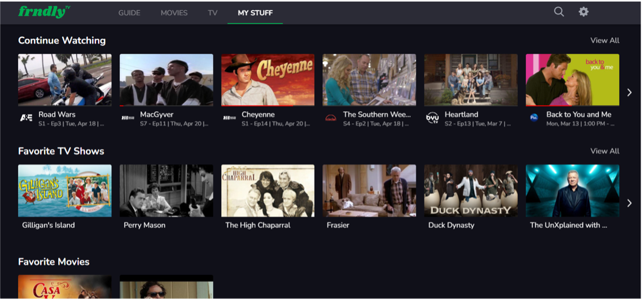Show next items in Favorite TV Shows row
Image resolution: width=644 pixels, height=300 pixels.
pyautogui.click(x=629, y=203)
